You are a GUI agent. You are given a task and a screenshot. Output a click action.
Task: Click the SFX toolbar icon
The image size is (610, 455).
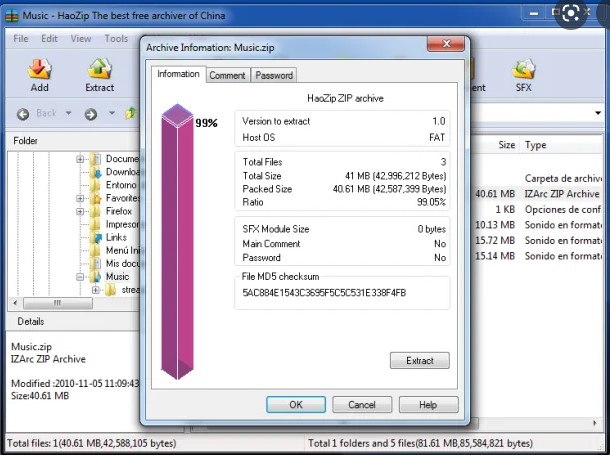point(523,75)
